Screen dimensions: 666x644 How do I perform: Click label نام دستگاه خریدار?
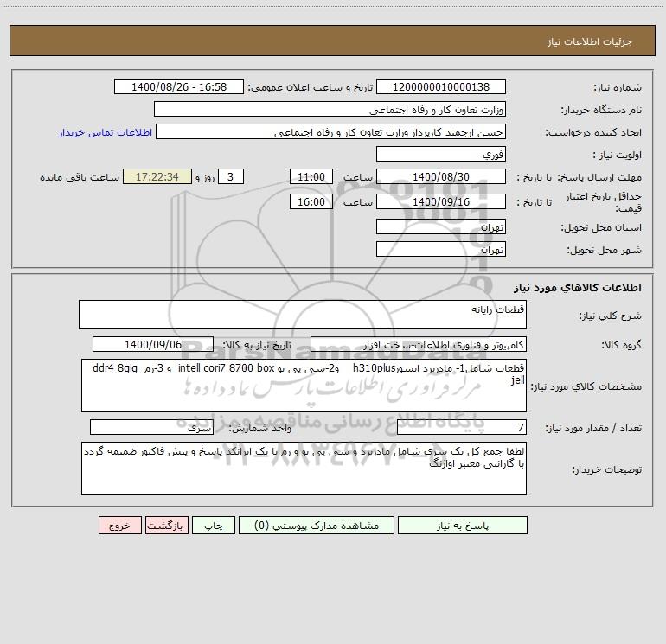pyautogui.click(x=601, y=110)
